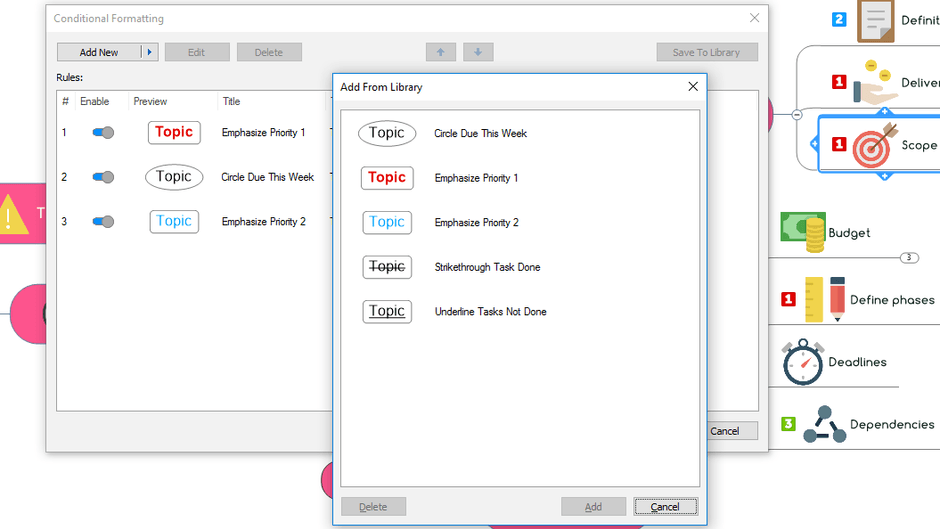Click add-topic plus handle above Scope topic
940x529 pixels.
pos(885,112)
